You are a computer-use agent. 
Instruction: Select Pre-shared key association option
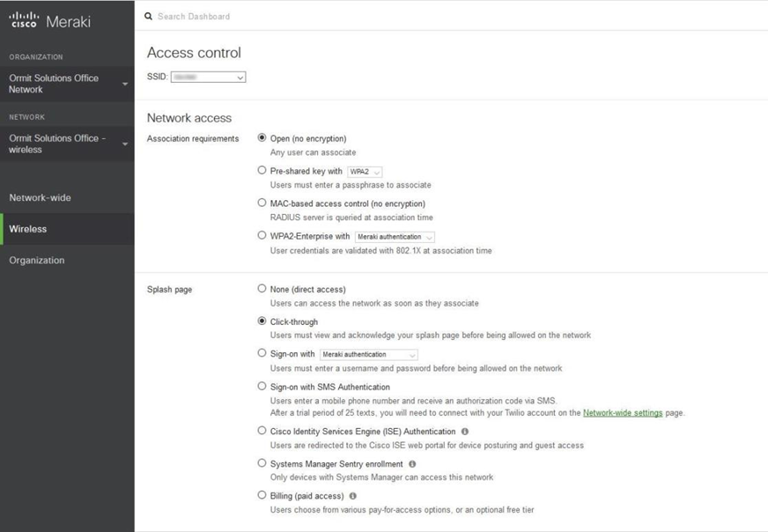(x=262, y=171)
